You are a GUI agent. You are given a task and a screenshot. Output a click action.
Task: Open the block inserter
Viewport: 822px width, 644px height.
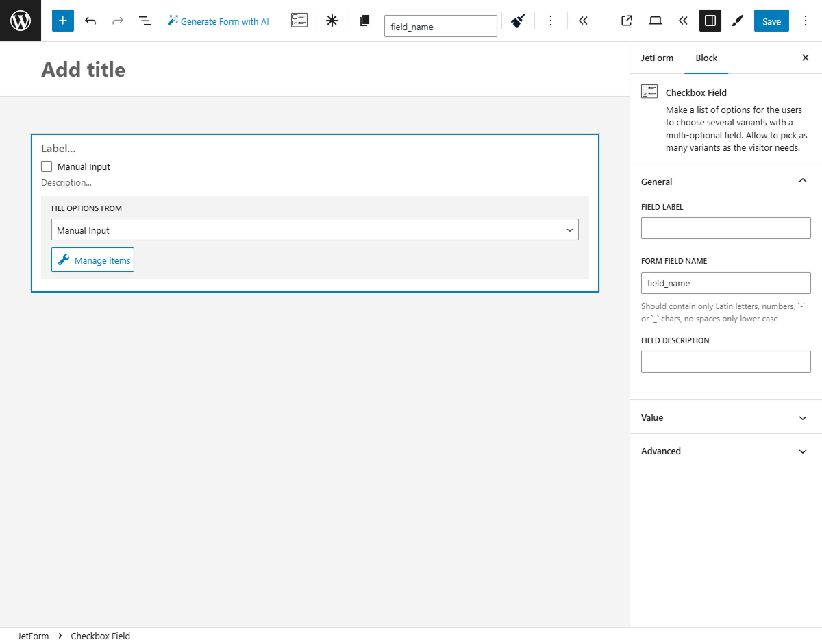coord(62,21)
